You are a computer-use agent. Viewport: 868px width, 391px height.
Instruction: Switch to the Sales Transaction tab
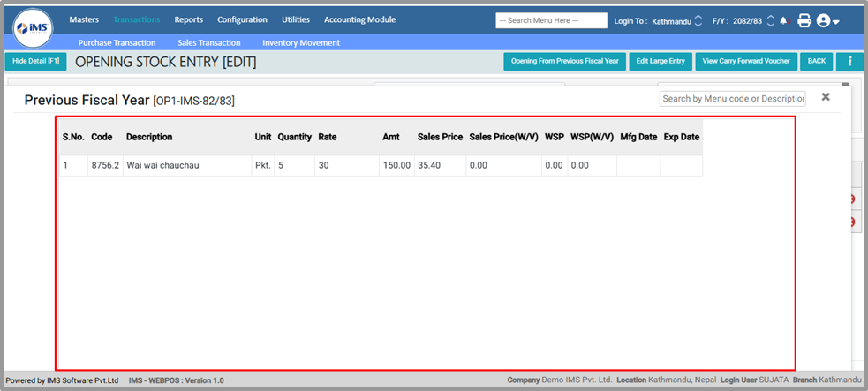pos(208,42)
